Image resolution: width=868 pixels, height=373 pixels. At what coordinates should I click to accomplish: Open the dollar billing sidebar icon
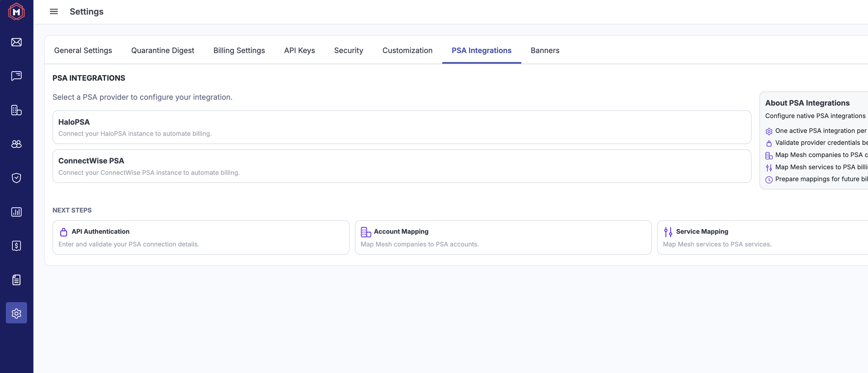pyautogui.click(x=16, y=246)
